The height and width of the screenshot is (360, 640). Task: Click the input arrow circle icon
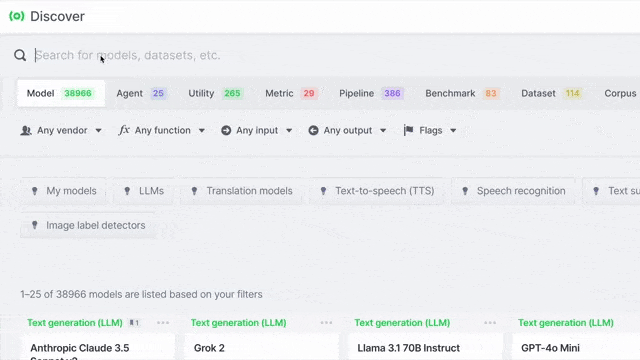pos(226,131)
